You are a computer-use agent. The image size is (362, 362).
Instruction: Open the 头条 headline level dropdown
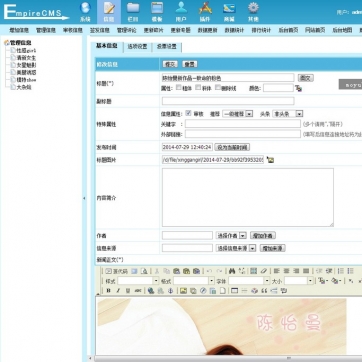pos(288,114)
